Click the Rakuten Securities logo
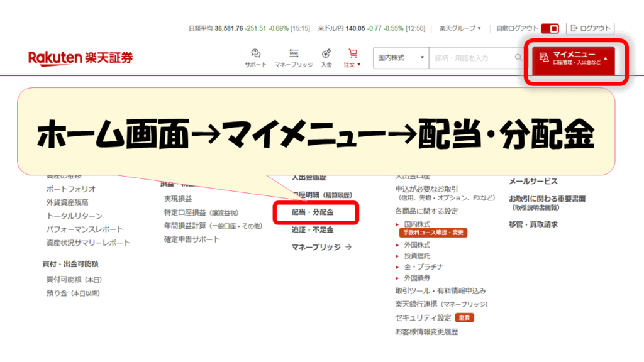This screenshot has height=362, width=644. click(80, 58)
